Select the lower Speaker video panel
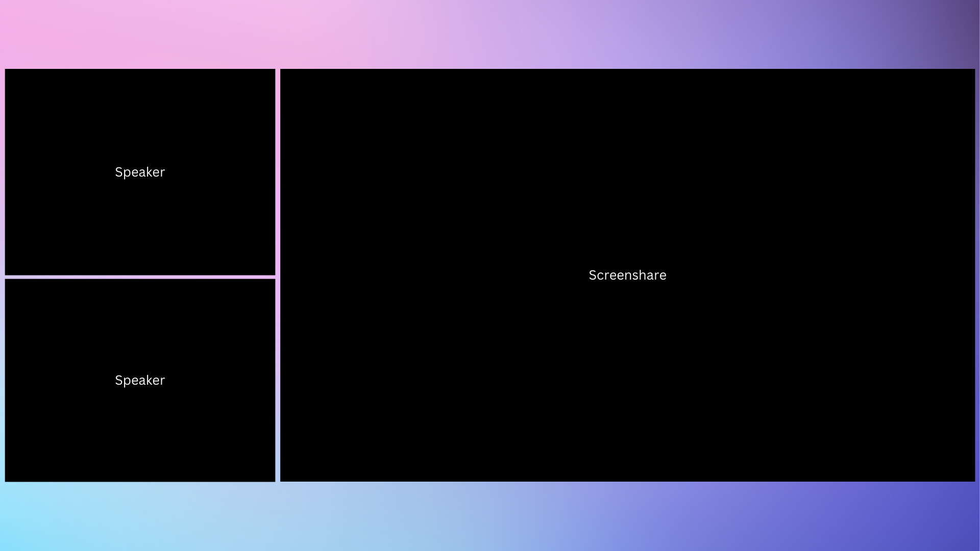The height and width of the screenshot is (551, 980). pyautogui.click(x=140, y=380)
